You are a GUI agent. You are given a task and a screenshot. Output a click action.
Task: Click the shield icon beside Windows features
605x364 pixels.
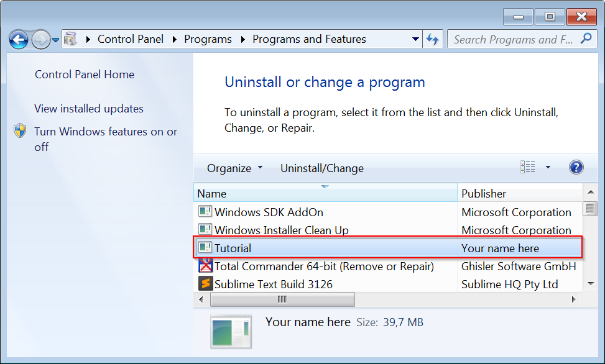[x=20, y=130]
